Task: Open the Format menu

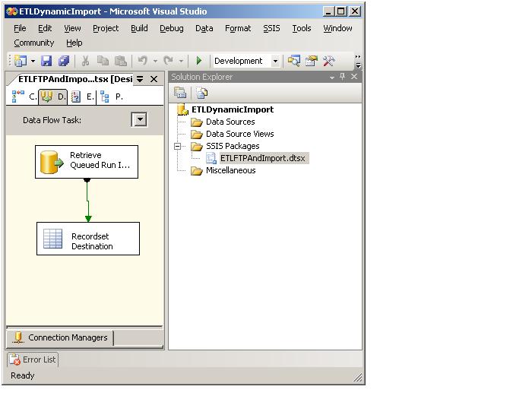Action: pyautogui.click(x=238, y=29)
